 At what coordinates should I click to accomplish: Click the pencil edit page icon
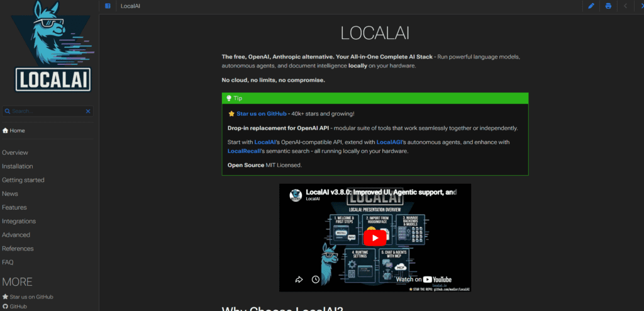pos(591,6)
